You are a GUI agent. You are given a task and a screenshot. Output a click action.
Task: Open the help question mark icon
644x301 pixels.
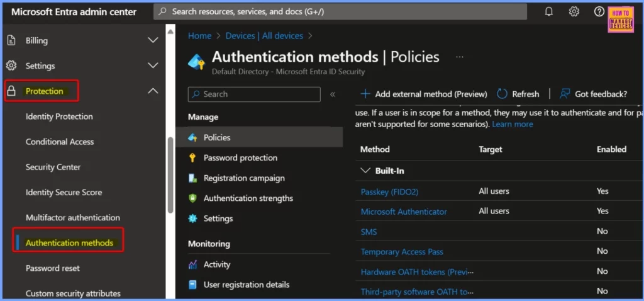click(599, 11)
